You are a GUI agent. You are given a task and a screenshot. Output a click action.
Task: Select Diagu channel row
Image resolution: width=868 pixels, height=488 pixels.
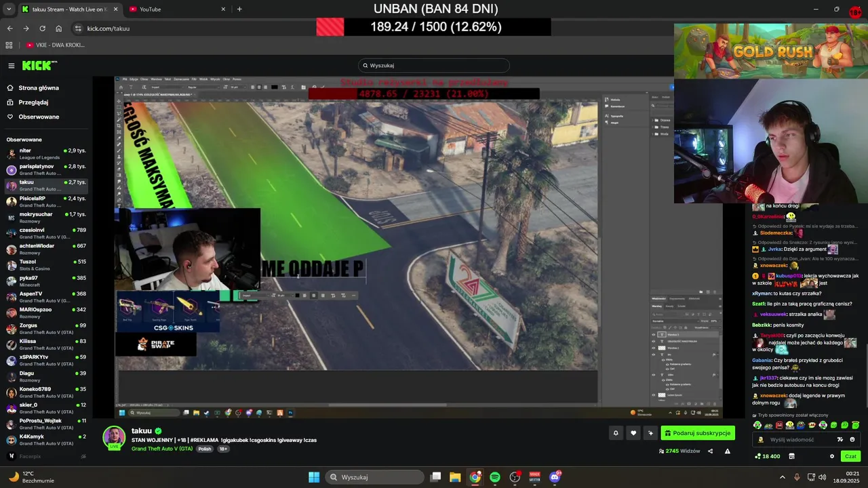(x=46, y=376)
